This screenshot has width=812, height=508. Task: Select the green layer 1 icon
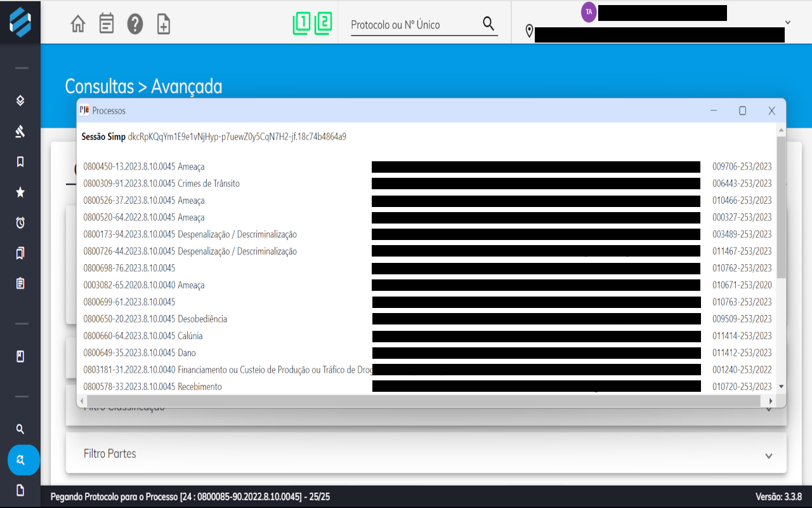click(x=302, y=23)
